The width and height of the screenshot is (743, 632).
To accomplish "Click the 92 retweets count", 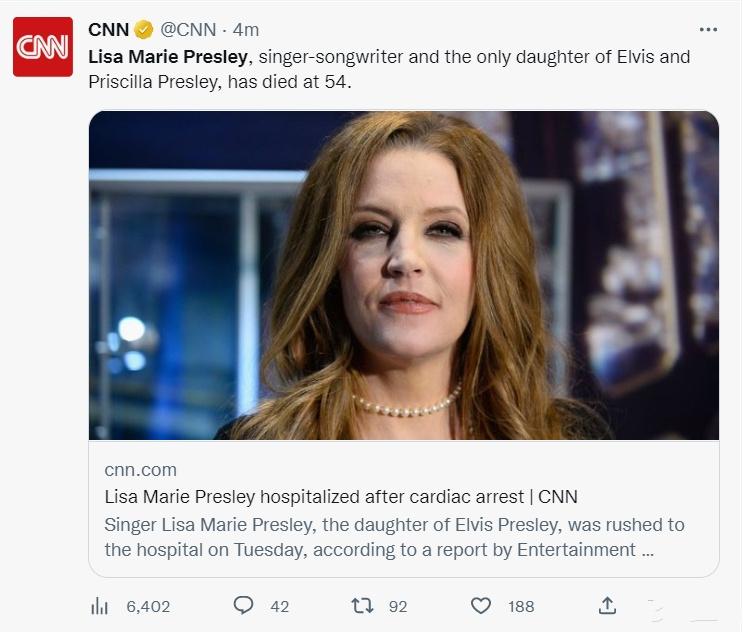I will point(398,606).
